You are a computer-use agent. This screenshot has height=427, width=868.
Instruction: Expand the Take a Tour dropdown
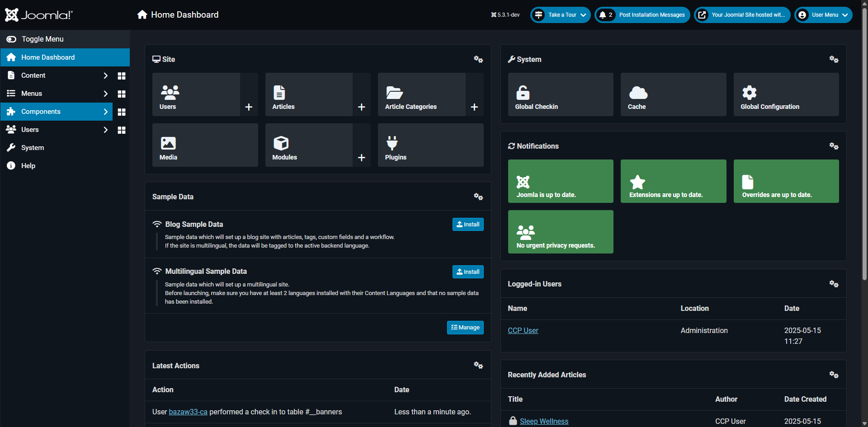(x=561, y=15)
